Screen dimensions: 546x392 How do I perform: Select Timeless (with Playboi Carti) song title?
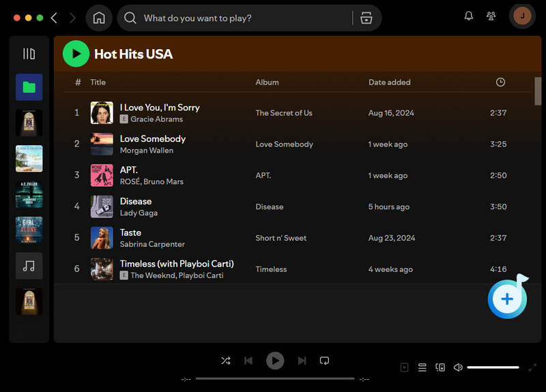177,264
